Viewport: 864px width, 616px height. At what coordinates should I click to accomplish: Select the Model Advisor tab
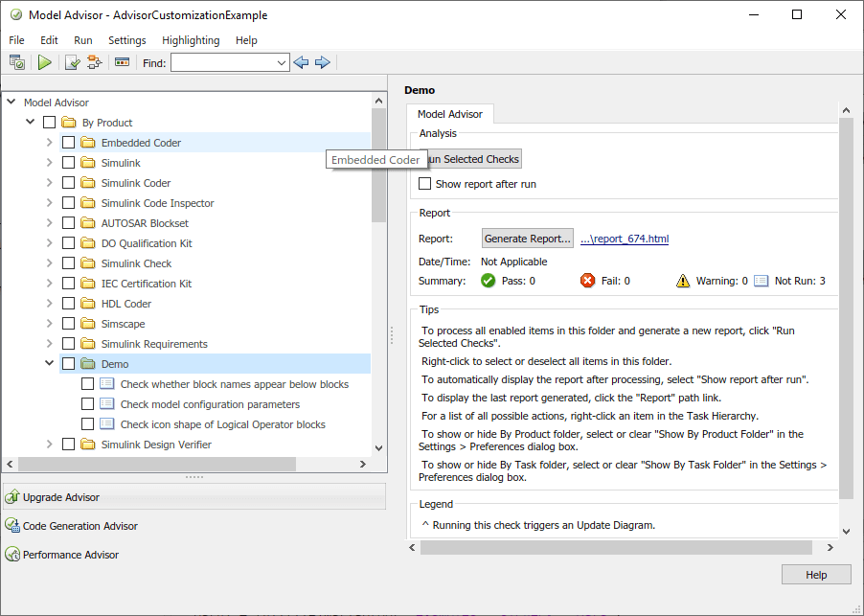tap(449, 114)
